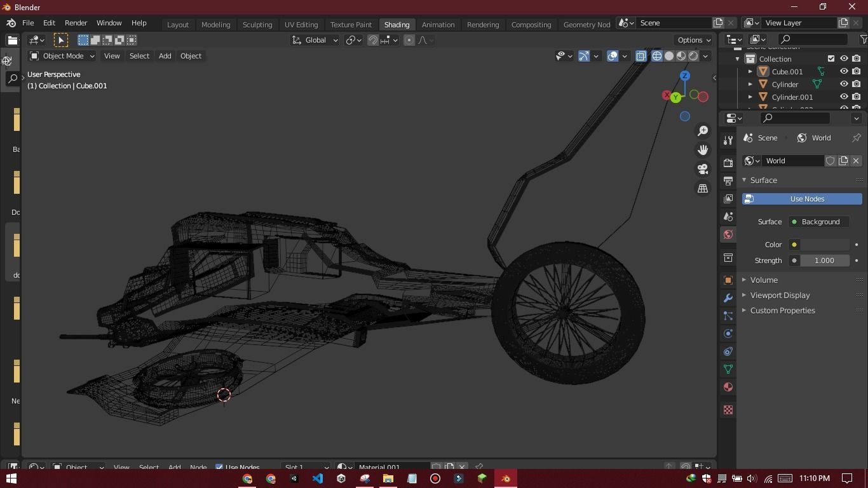This screenshot has width=868, height=488.
Task: Open the Object Mode dropdown
Action: [x=62, y=56]
